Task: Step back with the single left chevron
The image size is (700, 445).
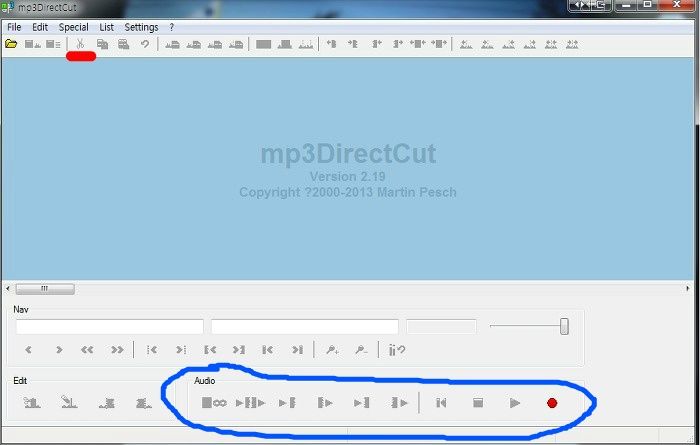Action: [29, 350]
